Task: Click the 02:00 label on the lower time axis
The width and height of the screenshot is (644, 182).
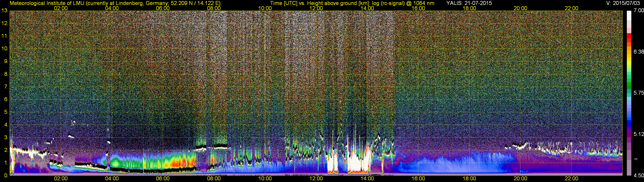Action: point(61,179)
